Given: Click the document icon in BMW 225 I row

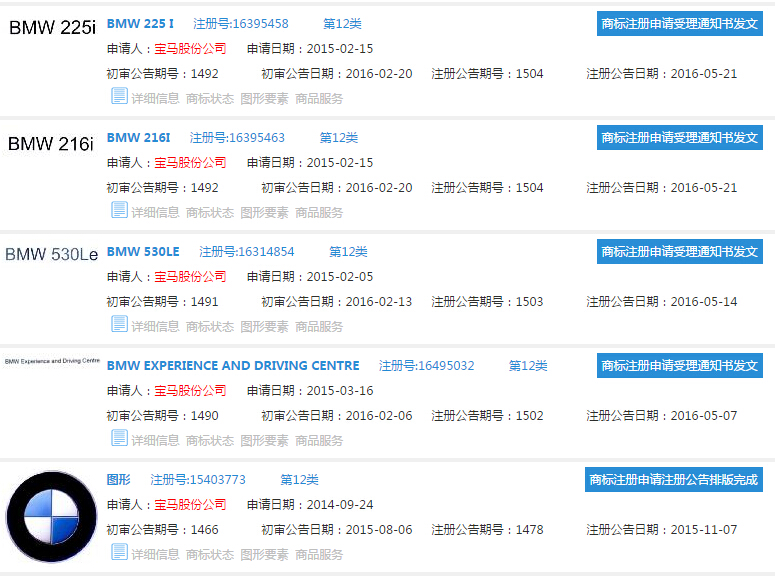Looking at the screenshot, I should pyautogui.click(x=119, y=96).
